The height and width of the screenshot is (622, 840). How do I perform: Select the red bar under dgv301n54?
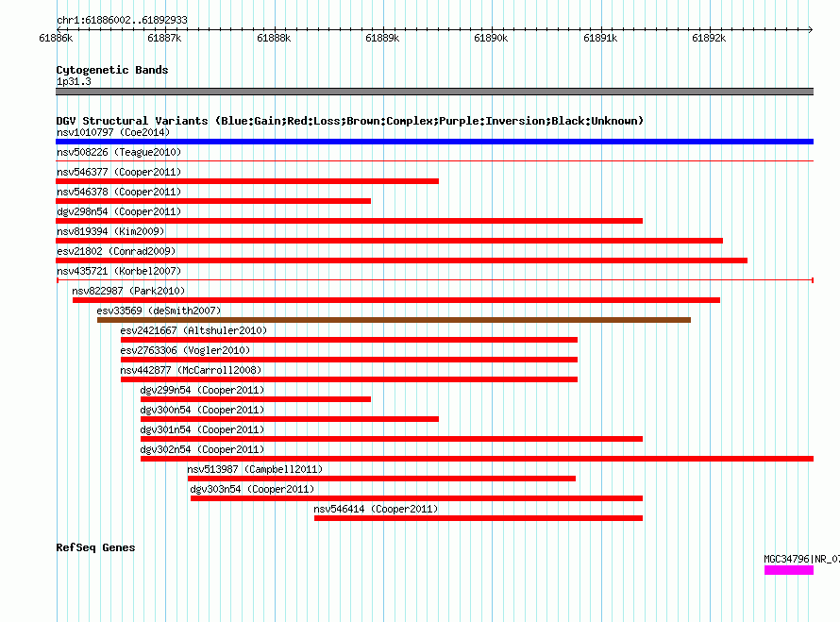(x=392, y=439)
